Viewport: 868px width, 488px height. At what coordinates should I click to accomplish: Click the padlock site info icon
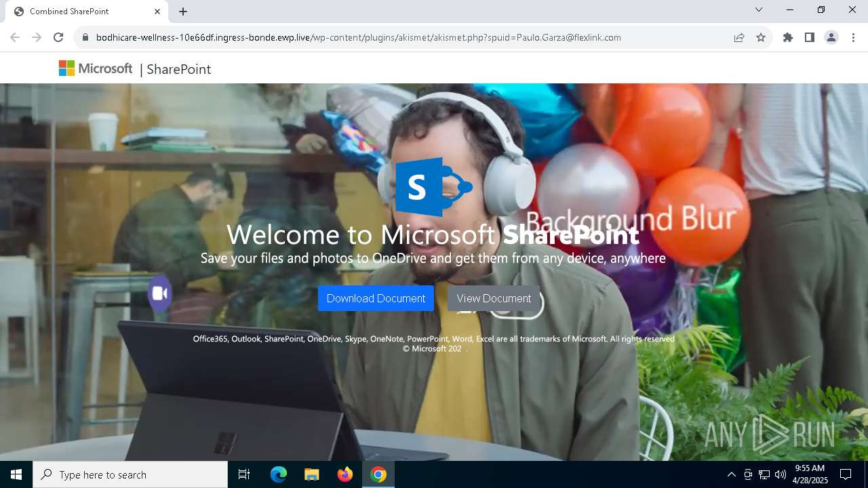(85, 37)
